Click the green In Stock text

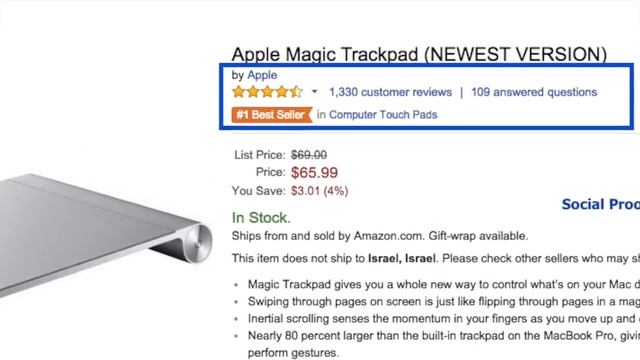click(x=261, y=218)
